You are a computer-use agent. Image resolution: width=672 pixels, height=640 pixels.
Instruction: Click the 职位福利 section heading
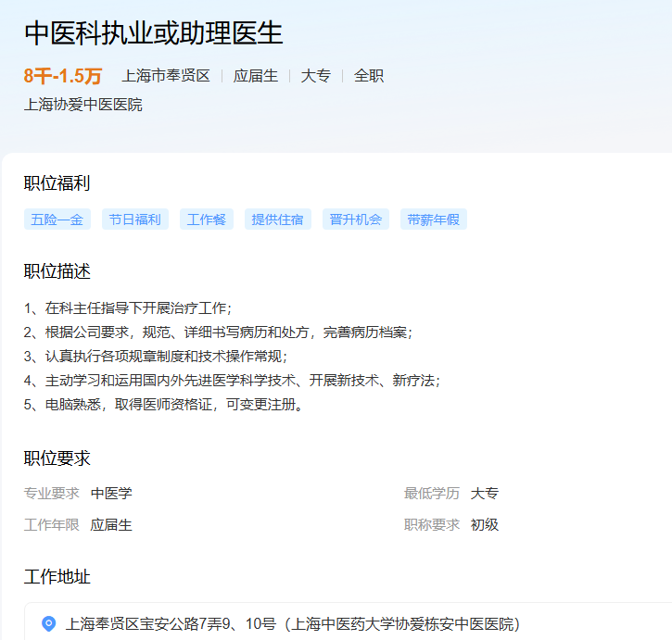coord(57,183)
